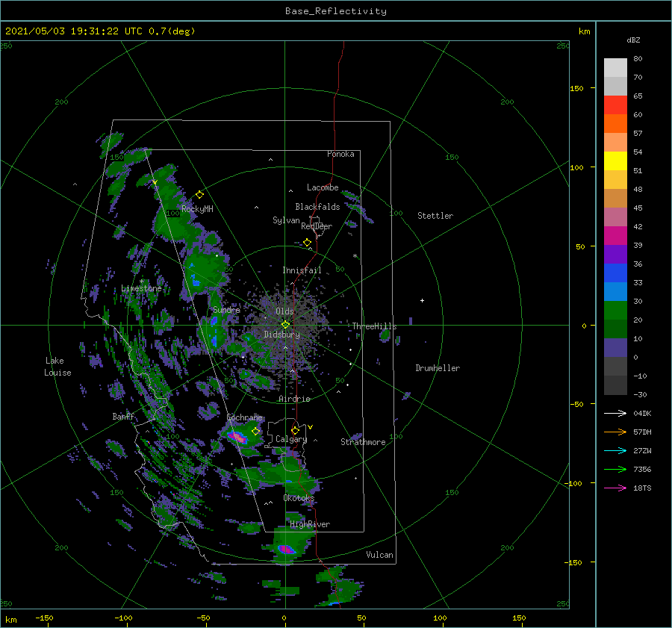
Task: Select the yellow diamond marker below RedDeer
Action: pyautogui.click(x=308, y=243)
